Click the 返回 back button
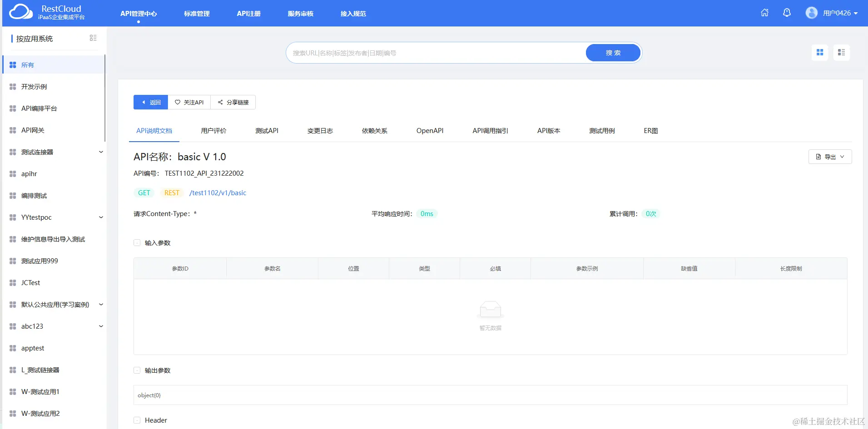This screenshot has height=429, width=868. click(151, 102)
